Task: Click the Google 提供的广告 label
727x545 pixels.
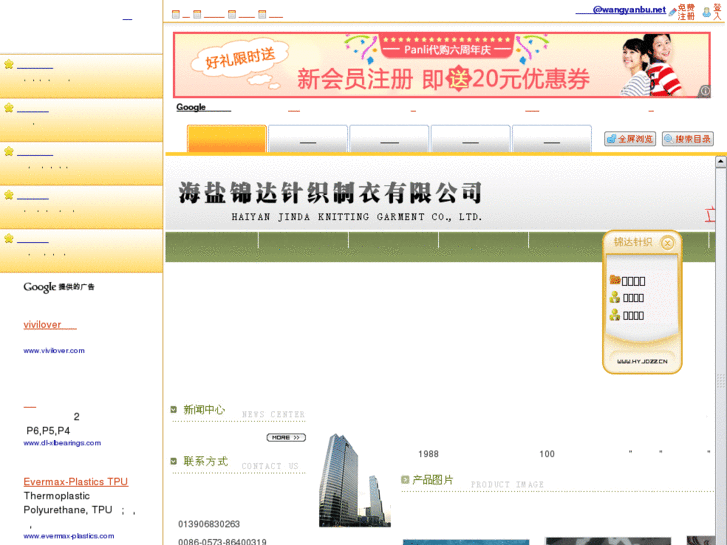Action: (59, 287)
